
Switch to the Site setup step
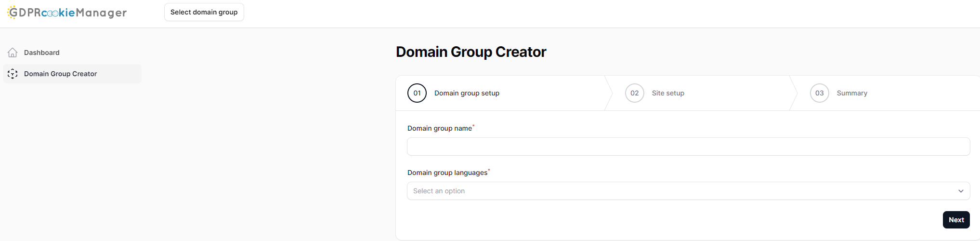[x=668, y=93]
